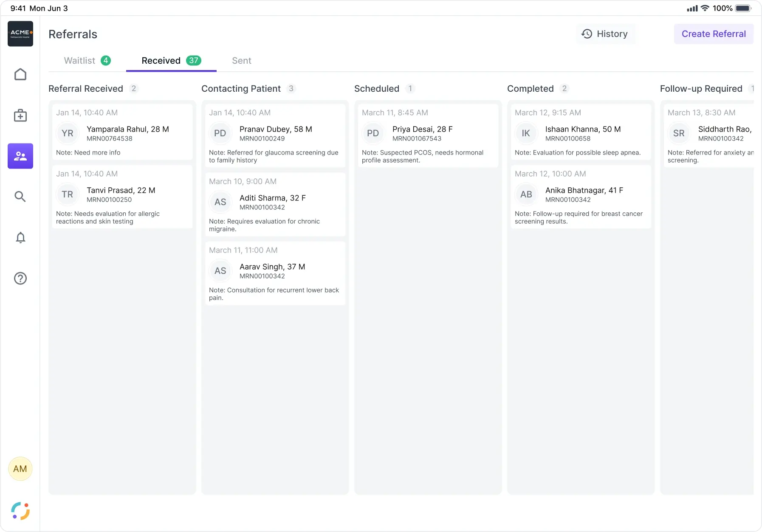Viewport: 762px width, 532px height.
Task: Open Priya Desai's scheduled card
Action: (428, 136)
